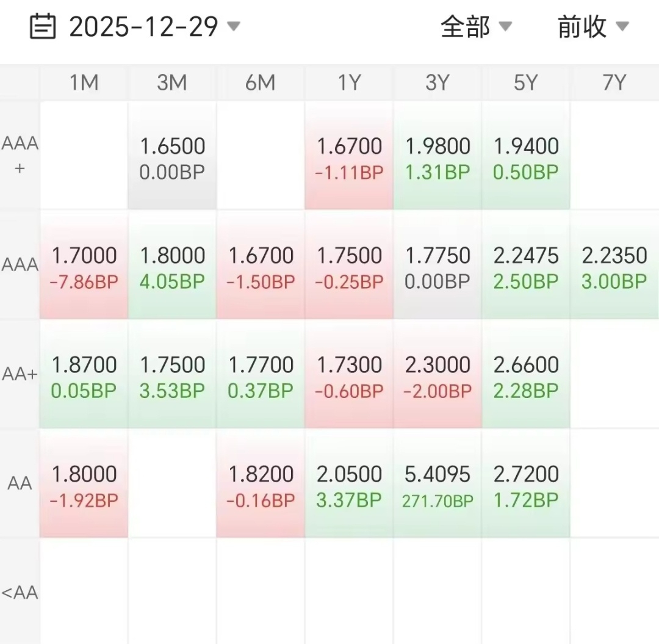Select the 1M column header

[x=84, y=82]
